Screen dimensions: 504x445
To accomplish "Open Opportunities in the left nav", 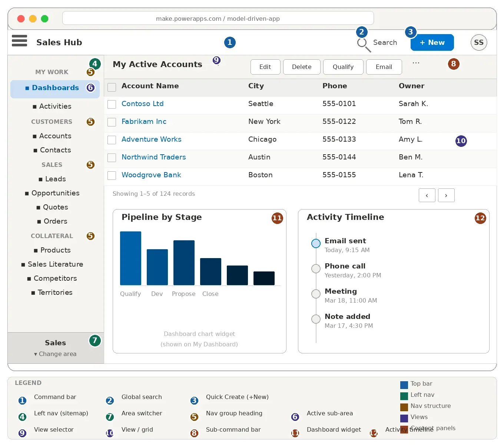I will click(52, 193).
